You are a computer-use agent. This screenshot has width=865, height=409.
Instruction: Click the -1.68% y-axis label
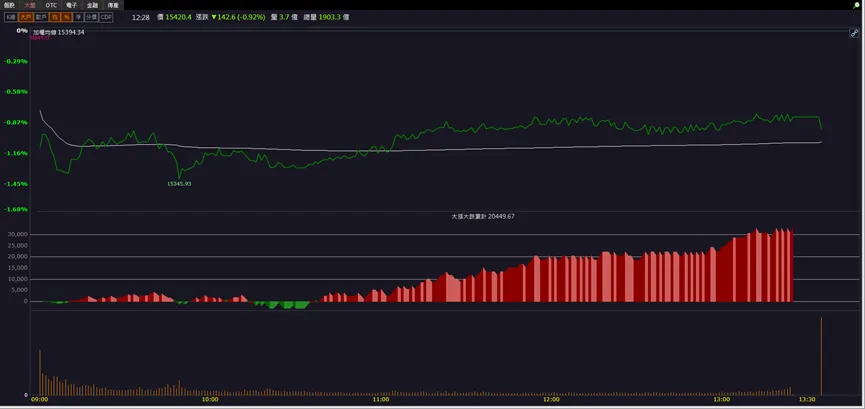point(16,209)
